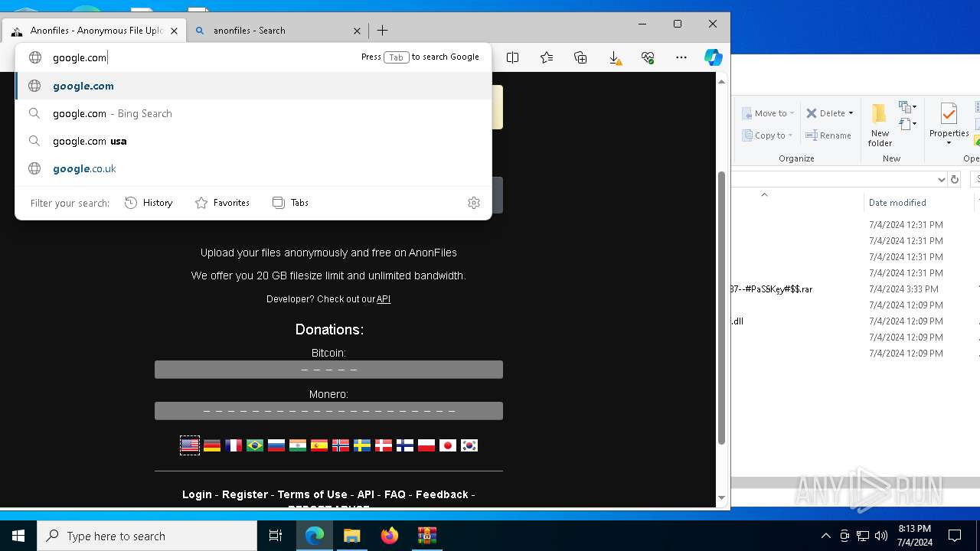Open the Terms of Use link
Image resolution: width=980 pixels, height=551 pixels.
(x=312, y=494)
